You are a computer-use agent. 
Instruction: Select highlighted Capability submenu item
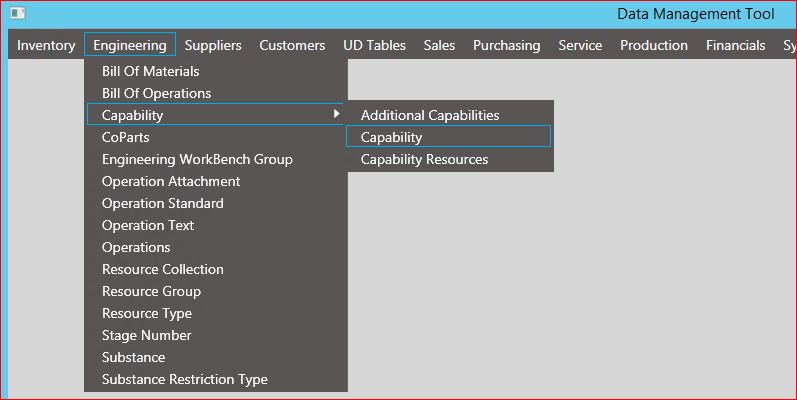tap(449, 137)
